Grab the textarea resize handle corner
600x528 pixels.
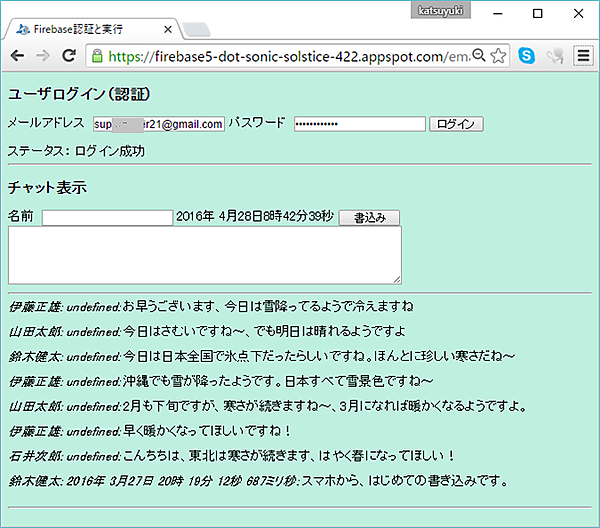397,280
